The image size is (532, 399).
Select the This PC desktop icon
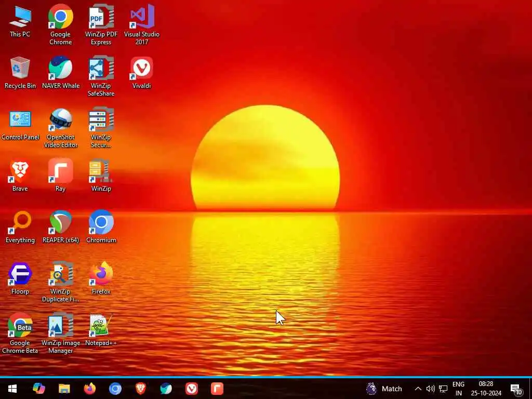tap(20, 21)
